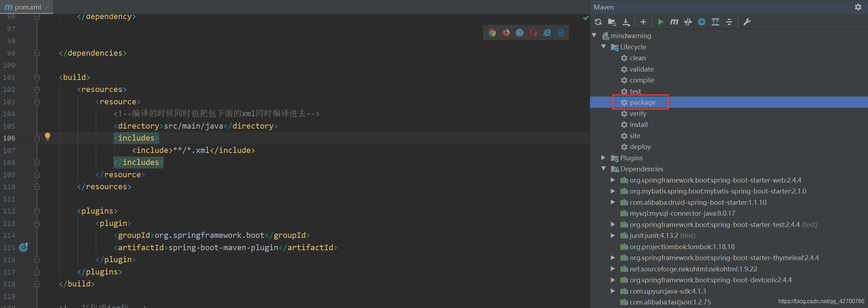This screenshot has width=868, height=308.
Task: Select the validate lifecycle goal
Action: (637, 69)
